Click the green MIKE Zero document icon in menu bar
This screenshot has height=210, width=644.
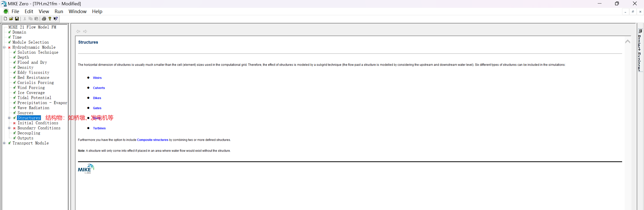click(6, 12)
